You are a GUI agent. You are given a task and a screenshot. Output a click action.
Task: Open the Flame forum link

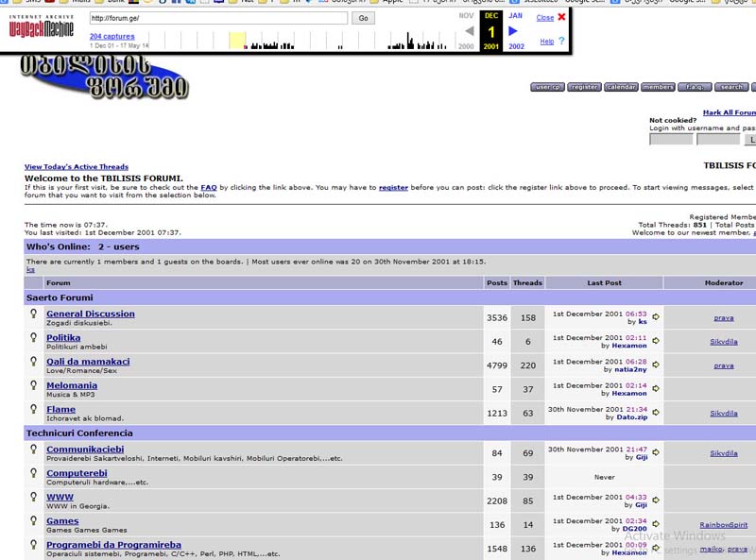coord(60,409)
